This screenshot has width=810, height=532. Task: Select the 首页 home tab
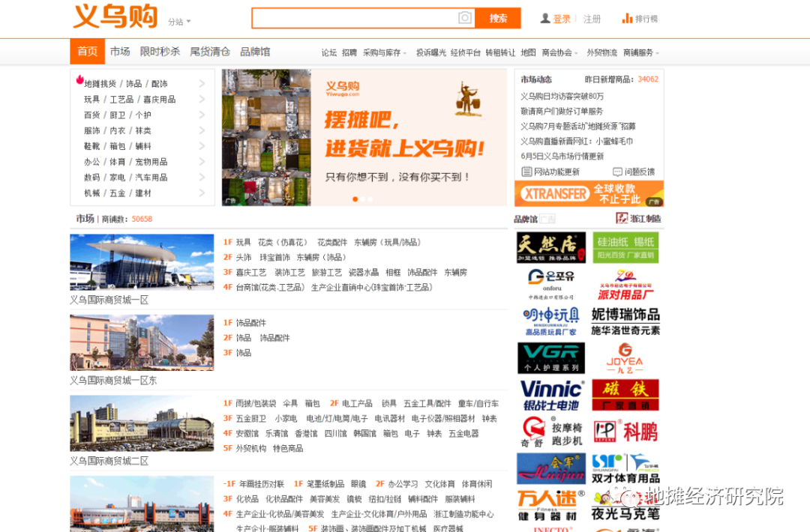87,52
